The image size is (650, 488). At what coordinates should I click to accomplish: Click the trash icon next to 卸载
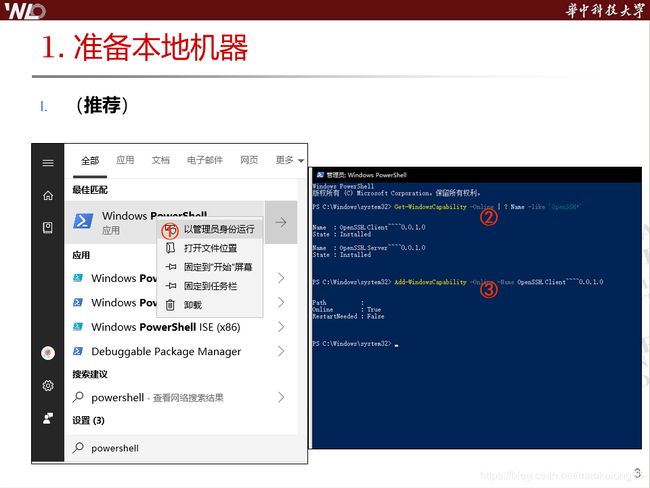170,305
